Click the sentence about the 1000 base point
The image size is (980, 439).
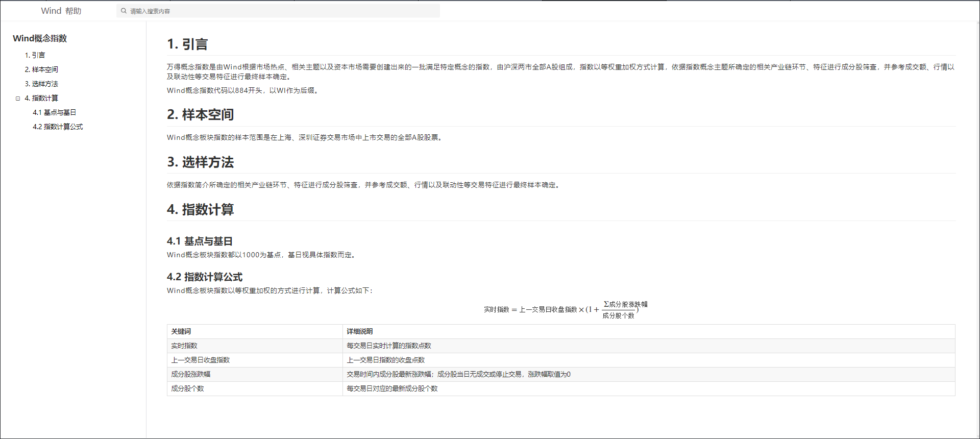pyautogui.click(x=262, y=255)
